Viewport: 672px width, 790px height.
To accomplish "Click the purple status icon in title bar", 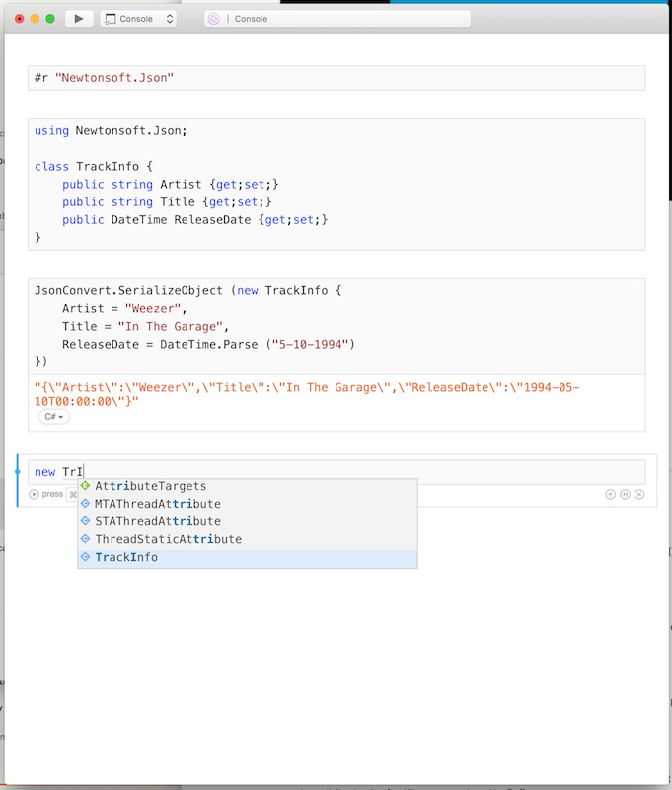I will tap(213, 19).
